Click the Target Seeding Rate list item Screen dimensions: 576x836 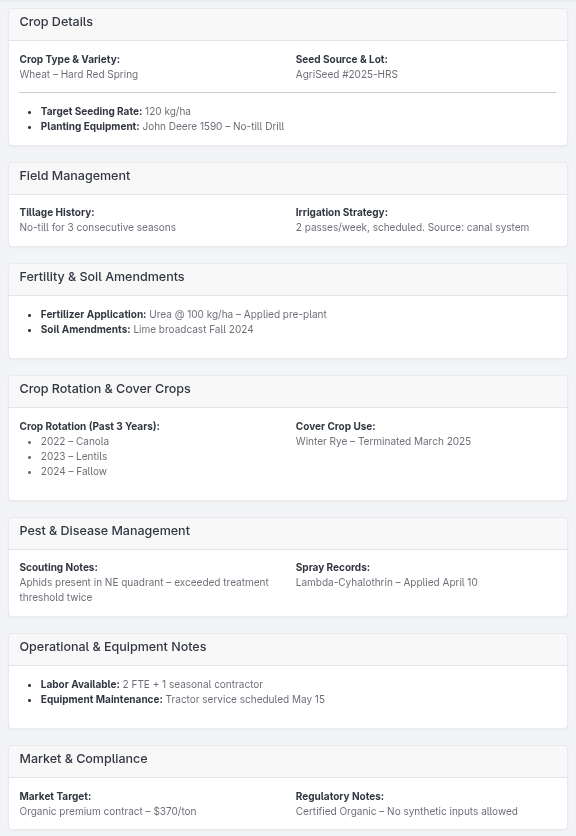[116, 111]
